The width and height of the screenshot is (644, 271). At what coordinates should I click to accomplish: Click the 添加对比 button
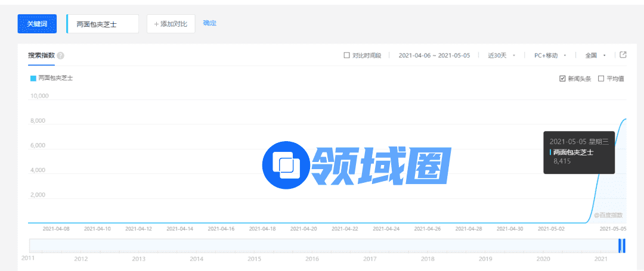point(171,24)
